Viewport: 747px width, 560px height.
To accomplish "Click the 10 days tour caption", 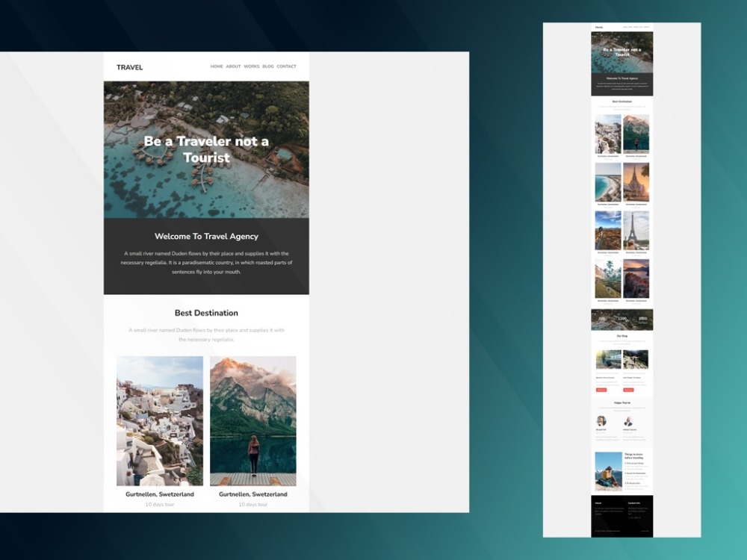I will point(159,504).
